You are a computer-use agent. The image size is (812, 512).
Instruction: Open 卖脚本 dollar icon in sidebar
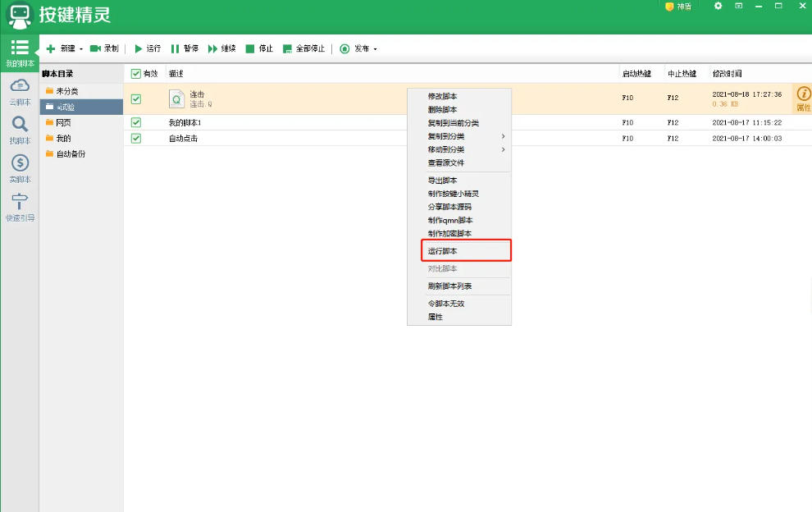pos(20,166)
